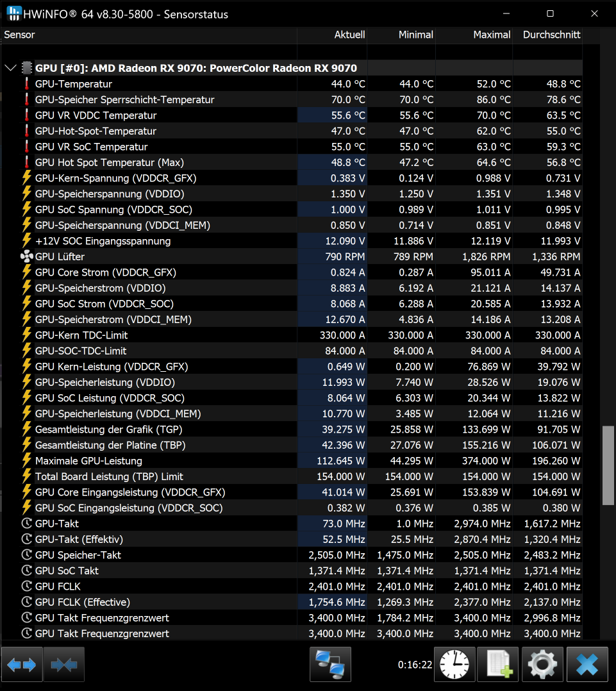The height and width of the screenshot is (691, 616).
Task: Collapse the GPU [#0] AMD Radeon sensor group
Action: coord(10,68)
